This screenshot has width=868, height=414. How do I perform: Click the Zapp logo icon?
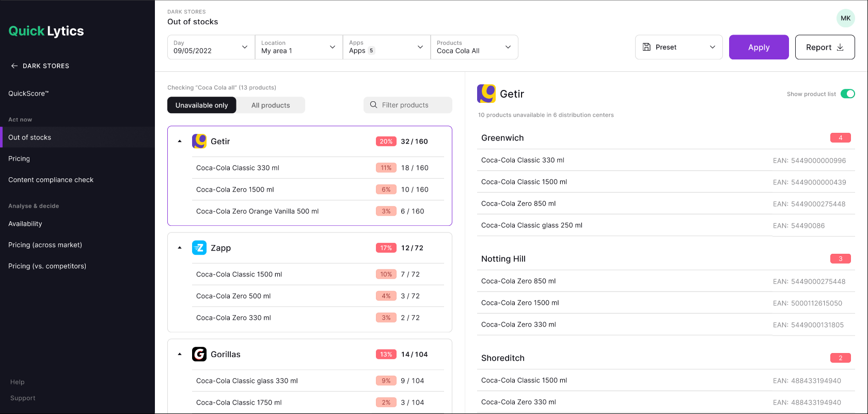tap(199, 248)
